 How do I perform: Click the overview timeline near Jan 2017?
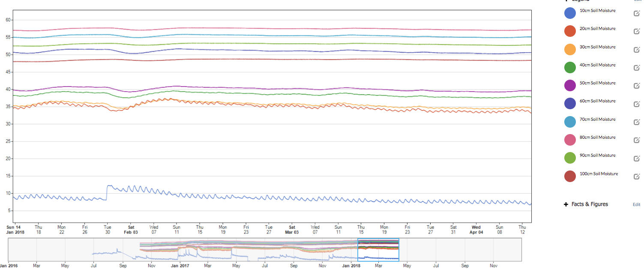(x=180, y=249)
